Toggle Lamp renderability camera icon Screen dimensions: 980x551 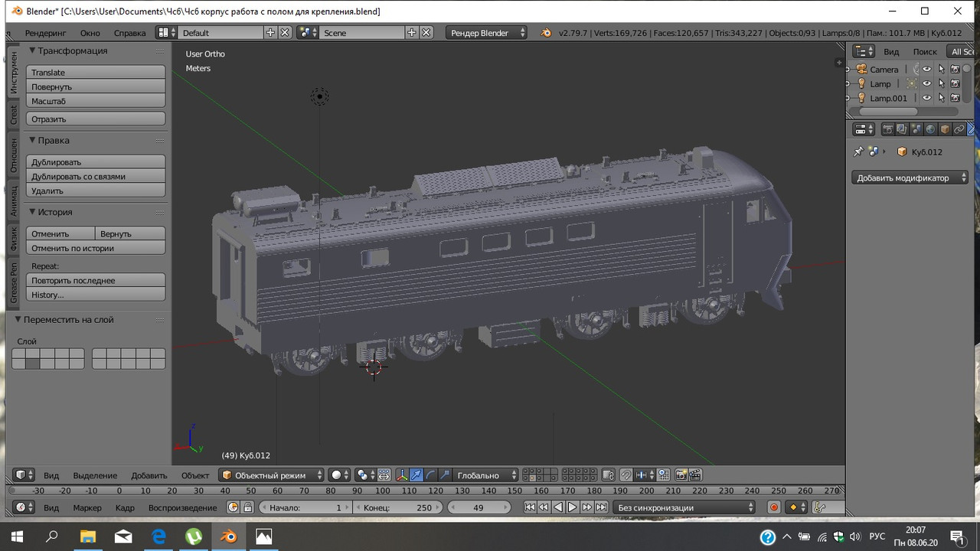point(955,83)
